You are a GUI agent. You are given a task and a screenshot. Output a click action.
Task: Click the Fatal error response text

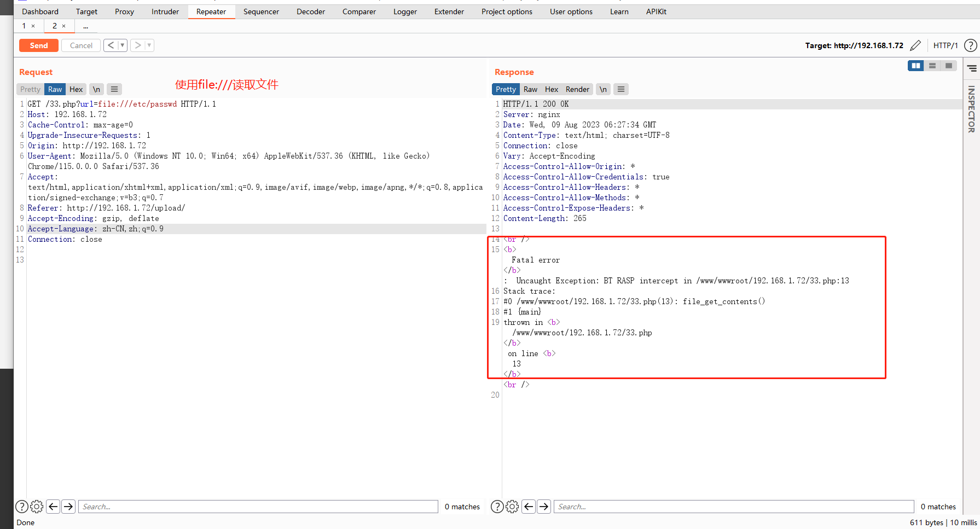click(536, 260)
